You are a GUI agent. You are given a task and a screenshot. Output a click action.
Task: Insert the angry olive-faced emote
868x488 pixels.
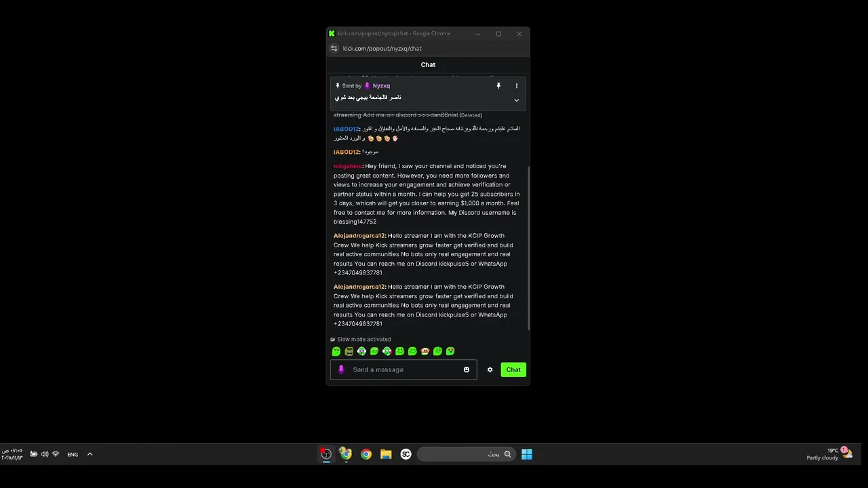click(349, 351)
